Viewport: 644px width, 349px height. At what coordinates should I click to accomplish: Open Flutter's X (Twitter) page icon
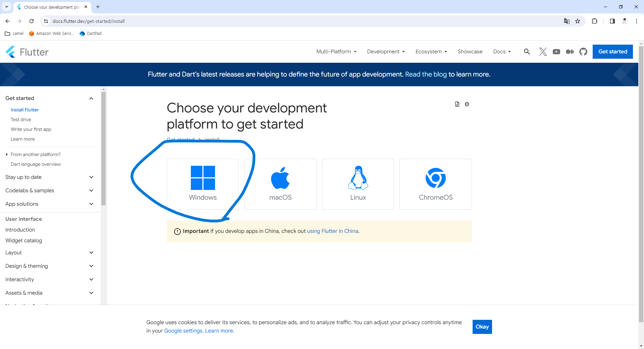point(543,52)
